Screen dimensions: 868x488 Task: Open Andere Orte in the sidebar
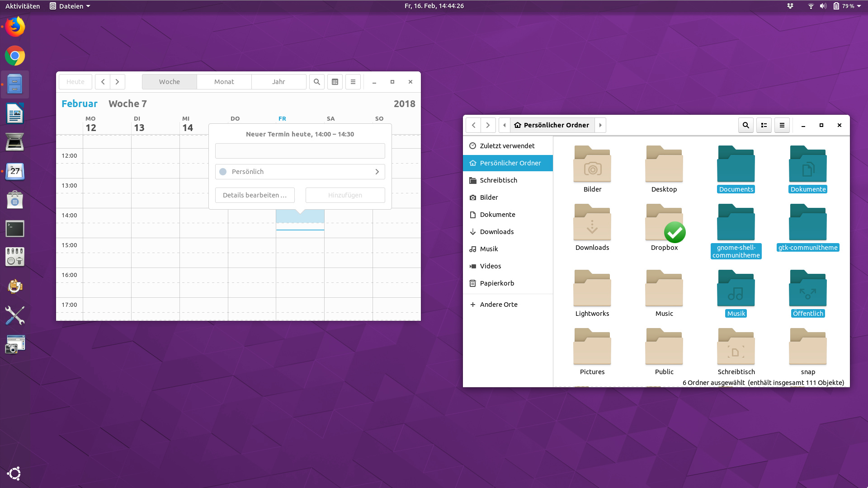point(498,305)
